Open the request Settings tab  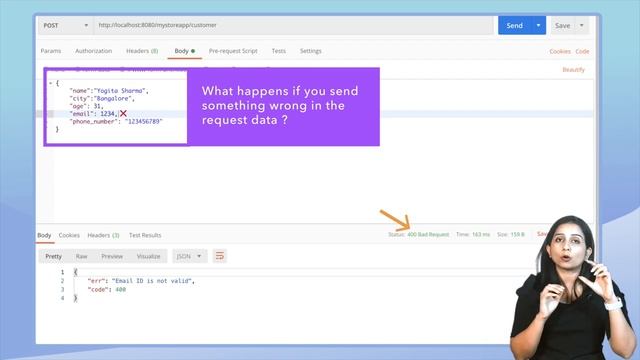(x=311, y=51)
